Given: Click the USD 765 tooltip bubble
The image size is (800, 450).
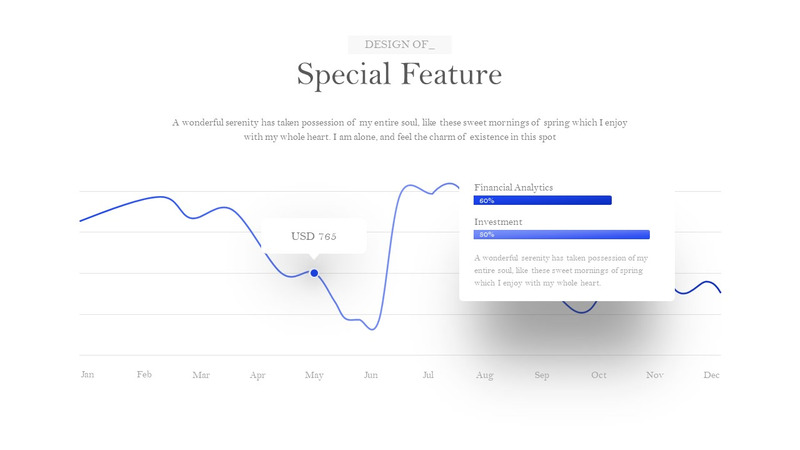Looking at the screenshot, I should click(x=314, y=237).
